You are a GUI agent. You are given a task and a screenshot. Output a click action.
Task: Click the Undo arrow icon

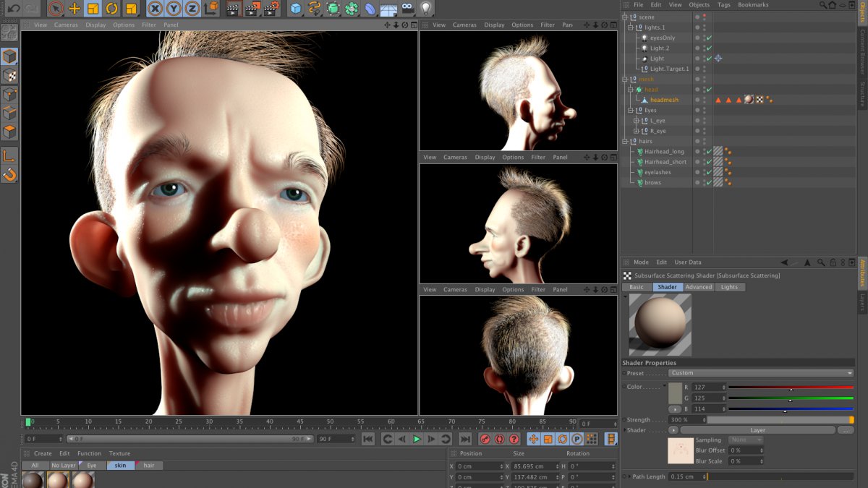pos(13,9)
